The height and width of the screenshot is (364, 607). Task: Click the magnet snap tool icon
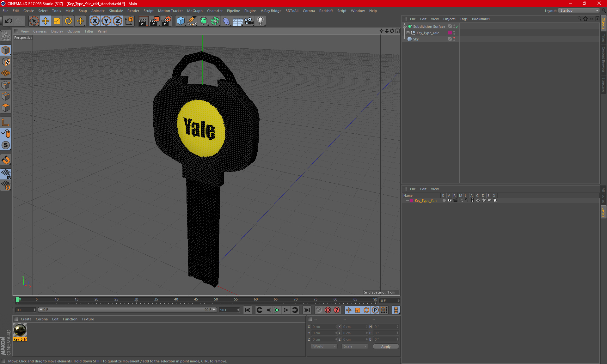click(6, 160)
